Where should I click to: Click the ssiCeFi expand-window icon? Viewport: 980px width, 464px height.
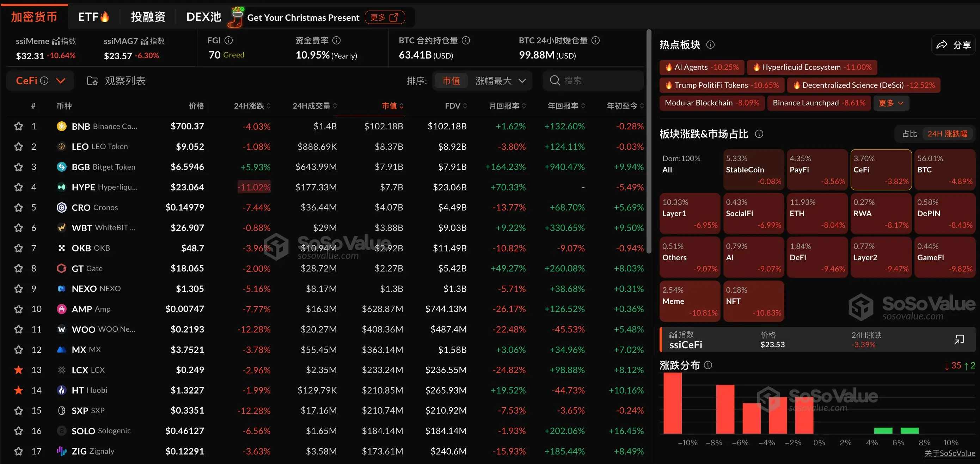(959, 339)
